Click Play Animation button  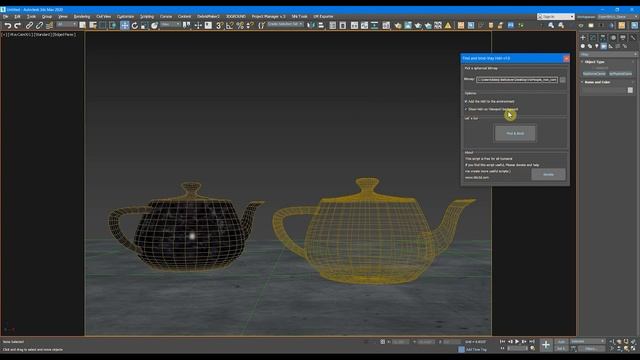[517, 342]
